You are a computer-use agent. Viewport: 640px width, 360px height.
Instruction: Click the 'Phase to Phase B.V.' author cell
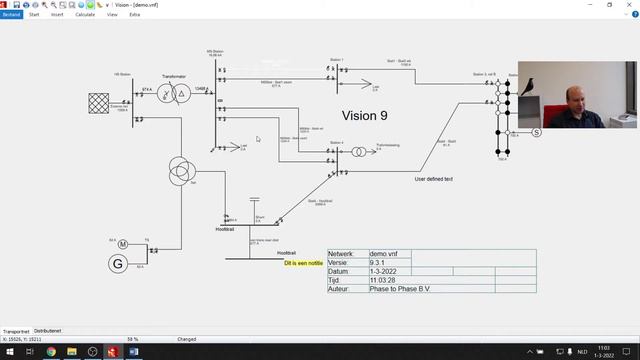[431, 289]
